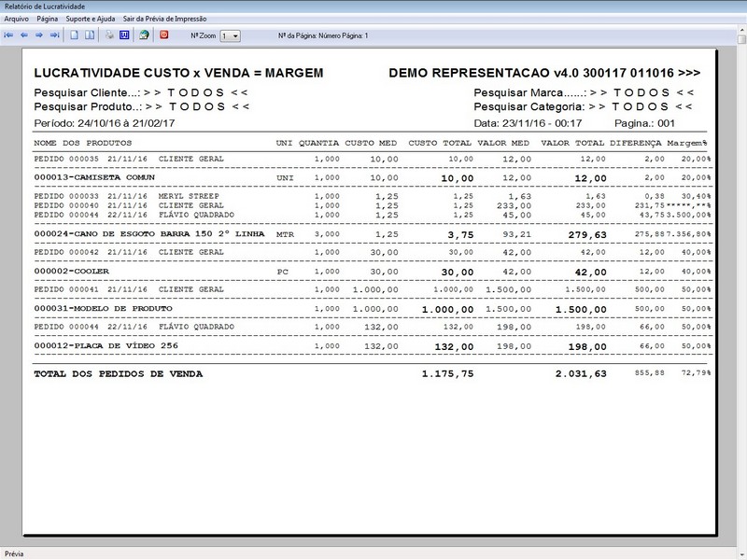747x560 pixels.
Task: Select single page view icon
Action: 75,35
